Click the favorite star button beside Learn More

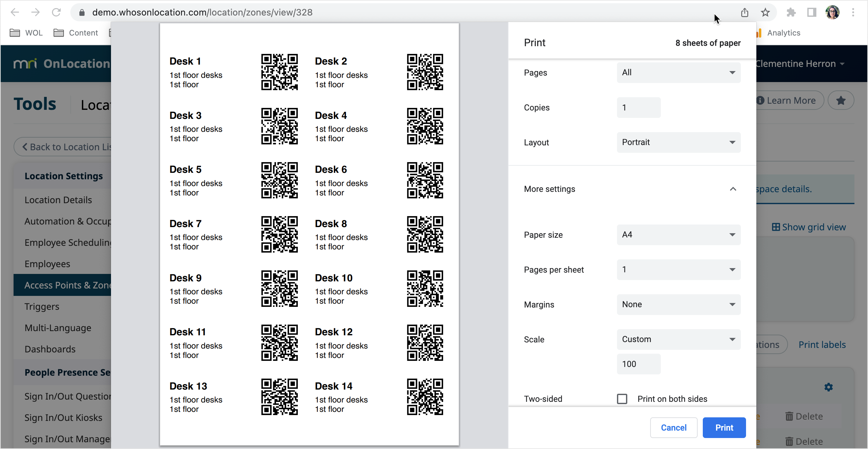[x=841, y=100]
